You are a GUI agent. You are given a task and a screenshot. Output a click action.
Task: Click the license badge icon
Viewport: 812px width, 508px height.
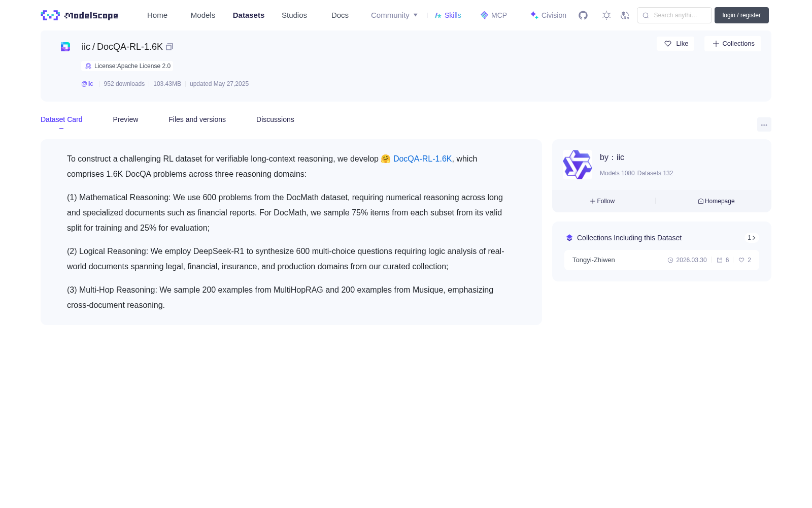pos(88,66)
